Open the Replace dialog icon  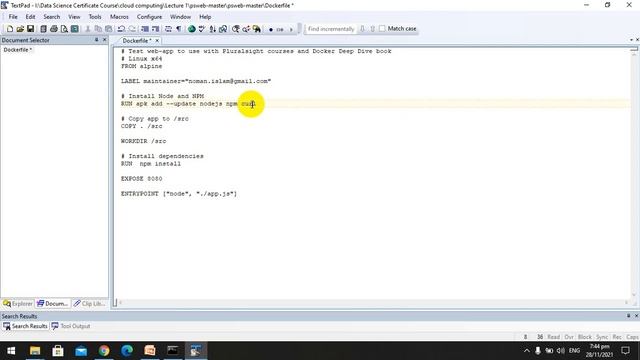pyautogui.click(x=246, y=29)
